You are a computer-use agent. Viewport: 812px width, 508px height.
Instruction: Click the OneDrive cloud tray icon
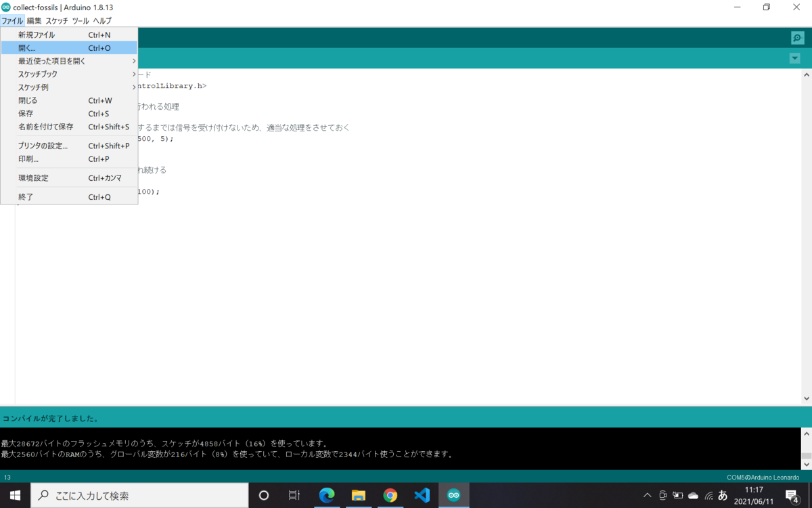(693, 496)
